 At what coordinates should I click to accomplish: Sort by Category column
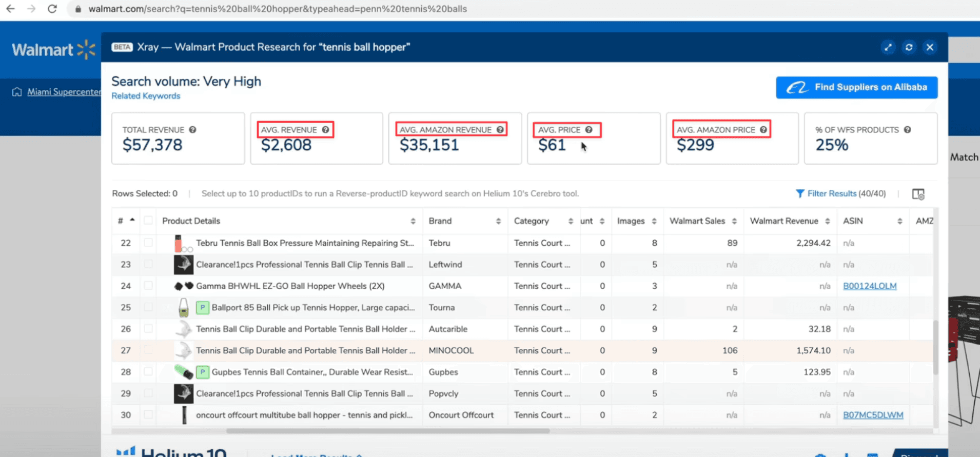[571, 221]
